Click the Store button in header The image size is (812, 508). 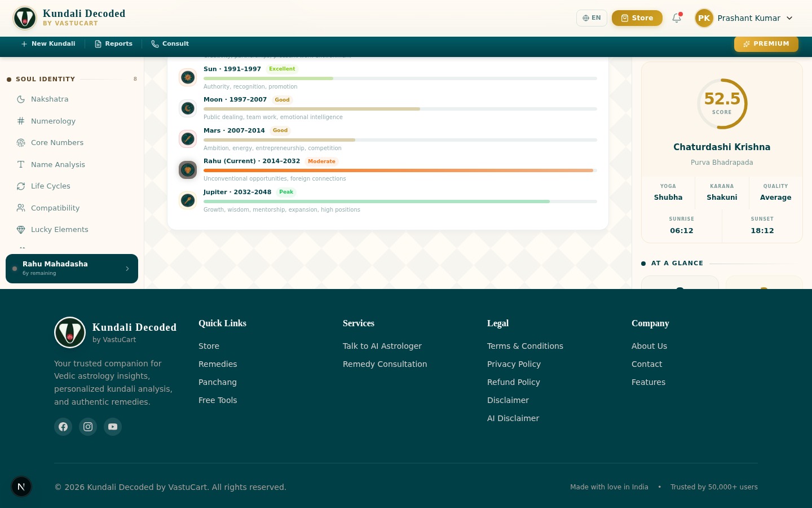[x=637, y=18]
